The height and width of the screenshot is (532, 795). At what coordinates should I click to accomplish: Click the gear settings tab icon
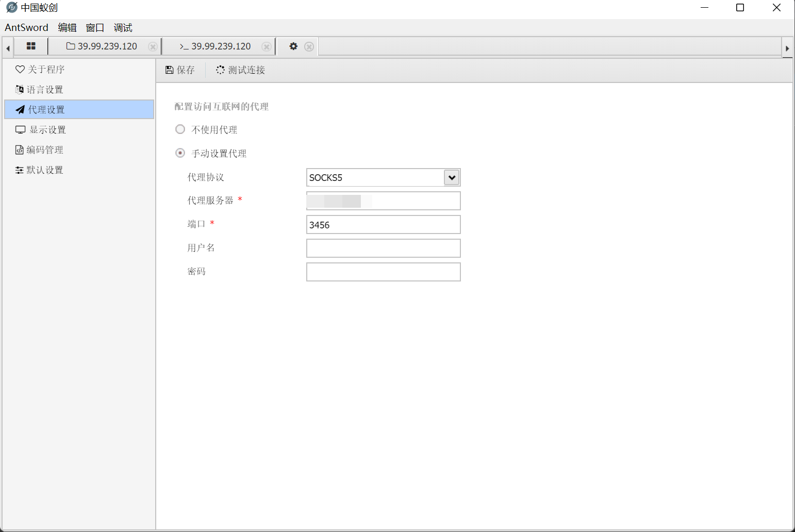(293, 46)
